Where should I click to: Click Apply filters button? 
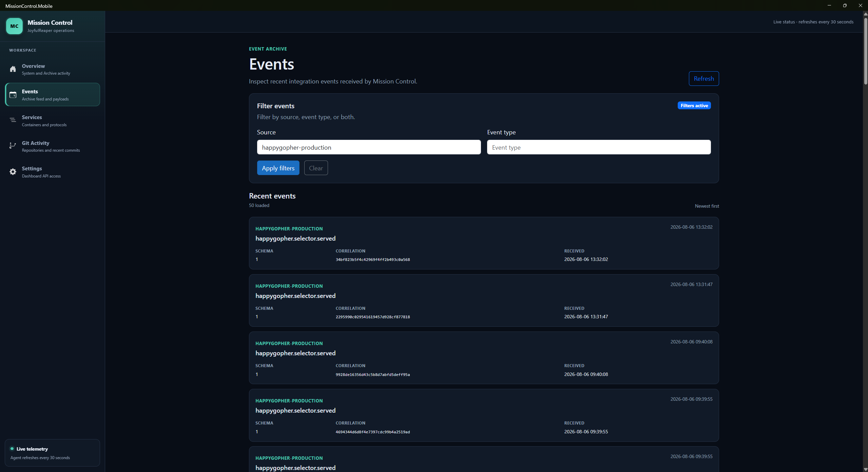(278, 168)
